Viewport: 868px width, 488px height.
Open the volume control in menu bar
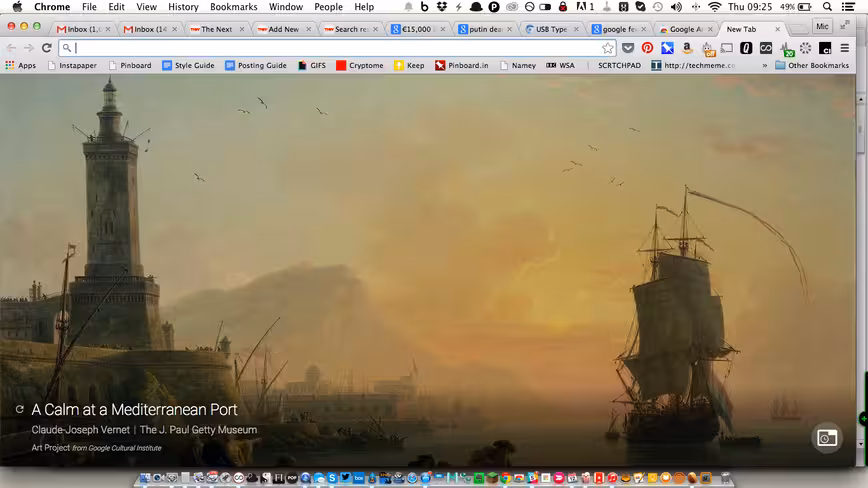click(676, 7)
